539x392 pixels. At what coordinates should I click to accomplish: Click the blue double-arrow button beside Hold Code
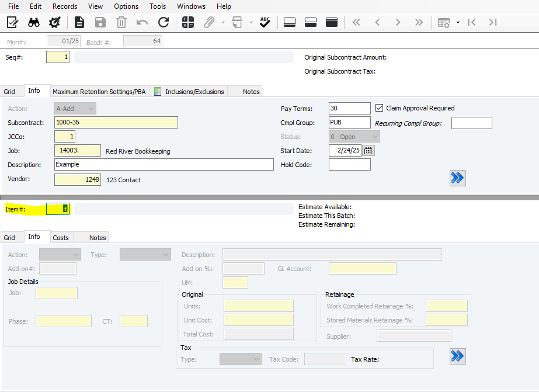458,178
